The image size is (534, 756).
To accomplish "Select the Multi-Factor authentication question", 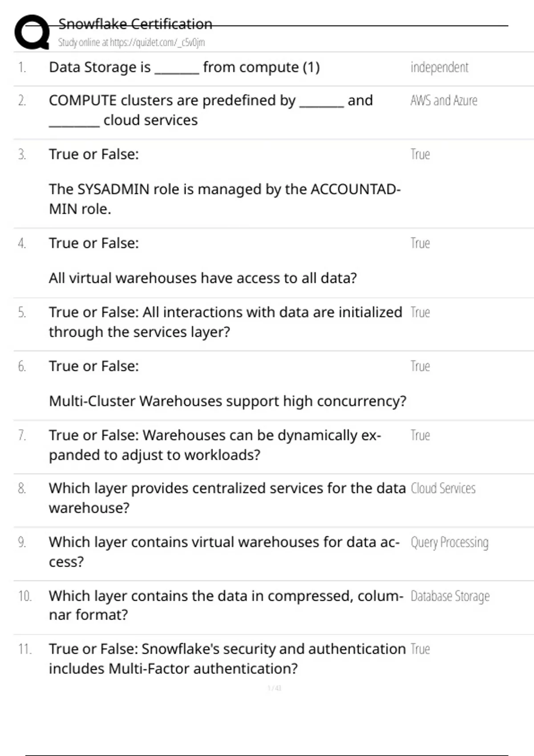I will pyautogui.click(x=227, y=659).
